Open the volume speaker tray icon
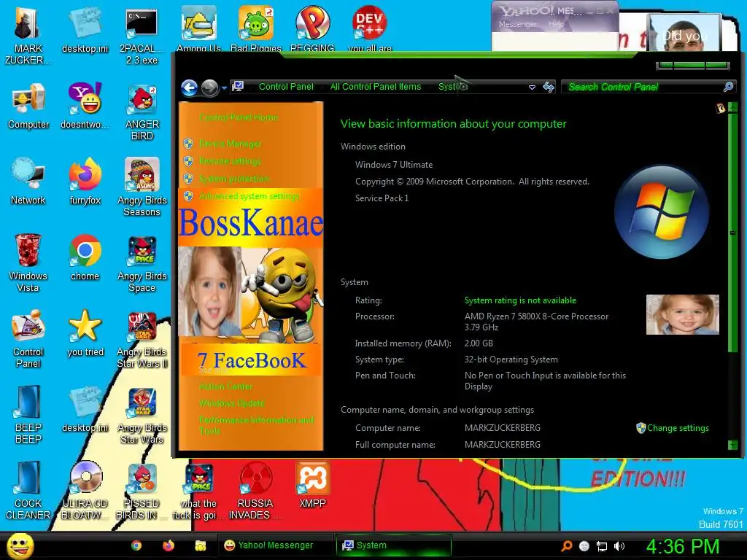This screenshot has width=747, height=560. [619, 546]
